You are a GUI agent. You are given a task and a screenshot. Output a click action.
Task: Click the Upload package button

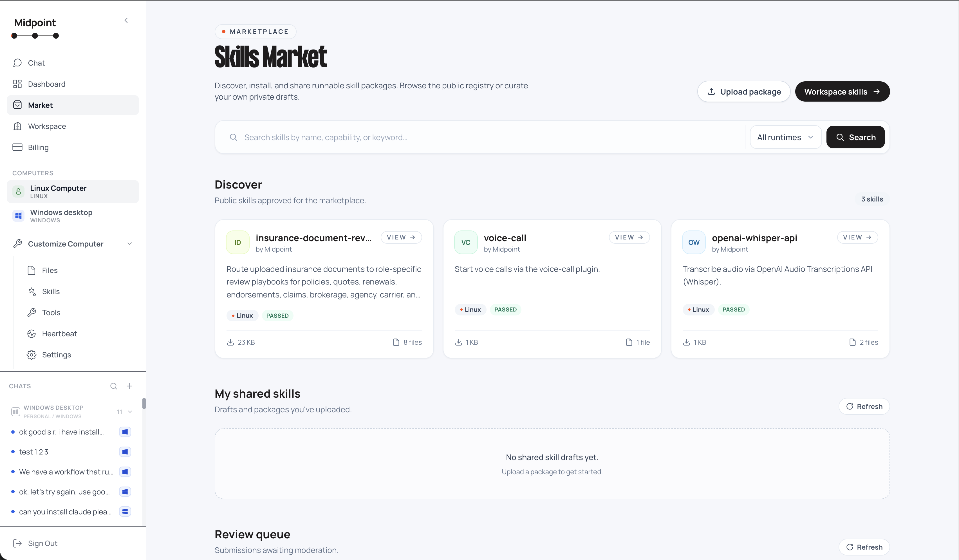click(744, 91)
